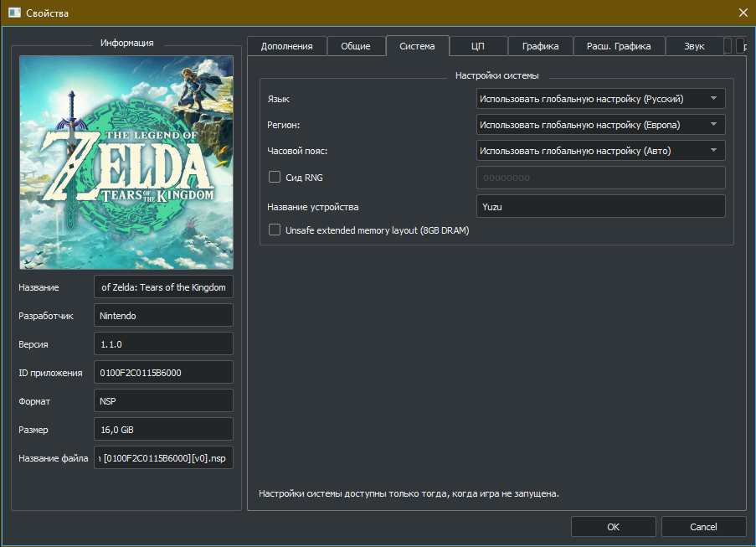756x547 pixels.
Task: Go to the Графика tab
Action: coord(541,46)
